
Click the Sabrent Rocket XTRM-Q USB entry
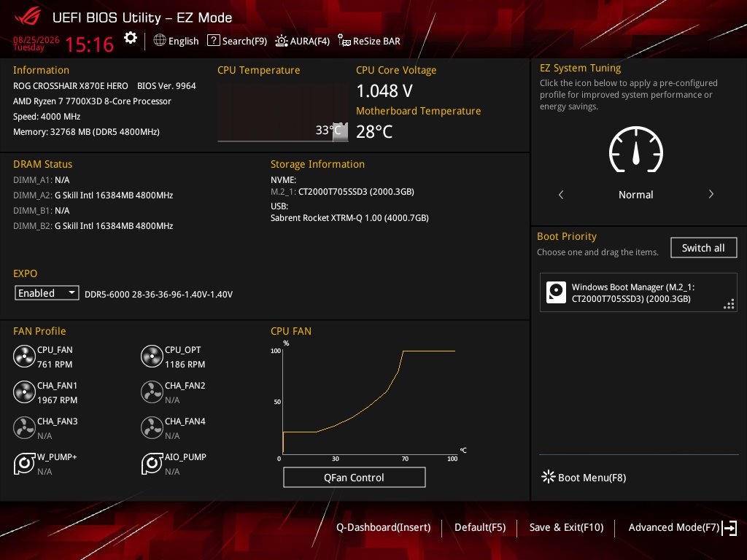pos(349,217)
